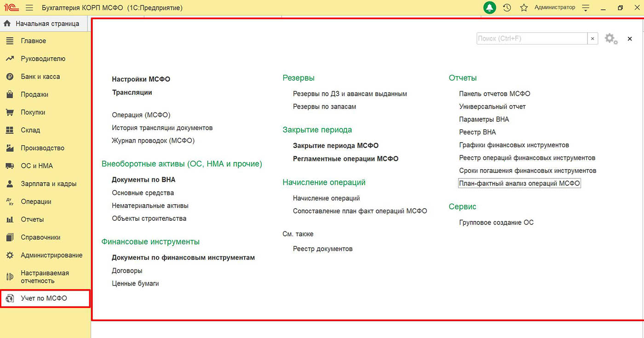Open Регламентные операции МСФО

346,159
